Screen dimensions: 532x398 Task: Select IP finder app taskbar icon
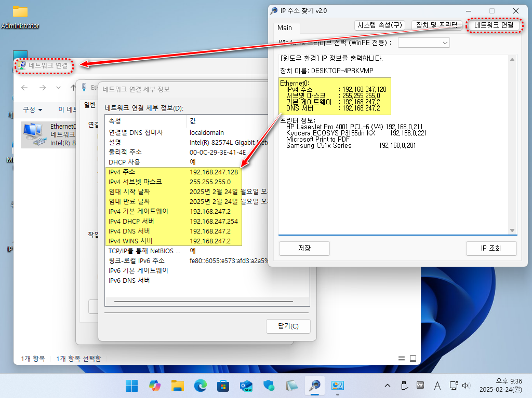pos(314,386)
